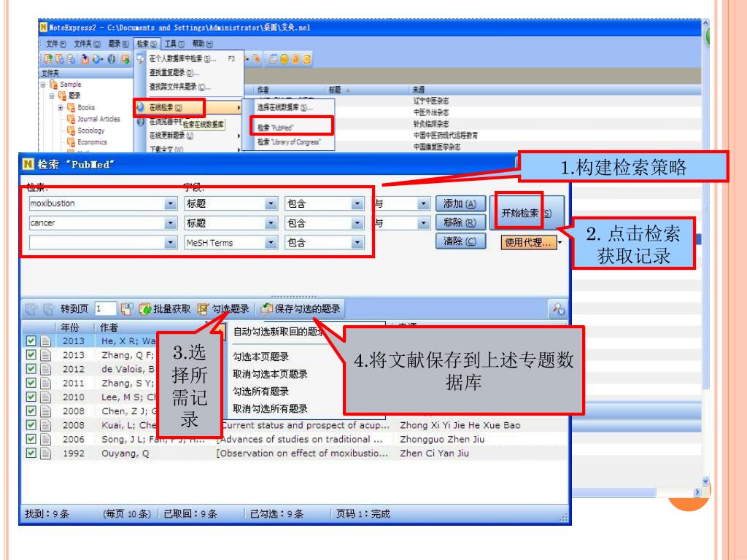
Task: Click the wrench tool icon in main toolbar
Action: pyautogui.click(x=256, y=58)
